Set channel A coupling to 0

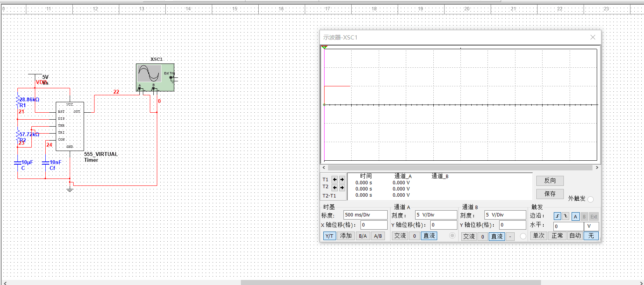(414, 236)
